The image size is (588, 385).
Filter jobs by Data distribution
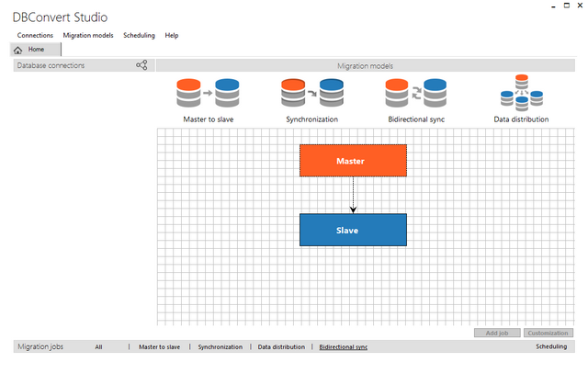coord(281,347)
